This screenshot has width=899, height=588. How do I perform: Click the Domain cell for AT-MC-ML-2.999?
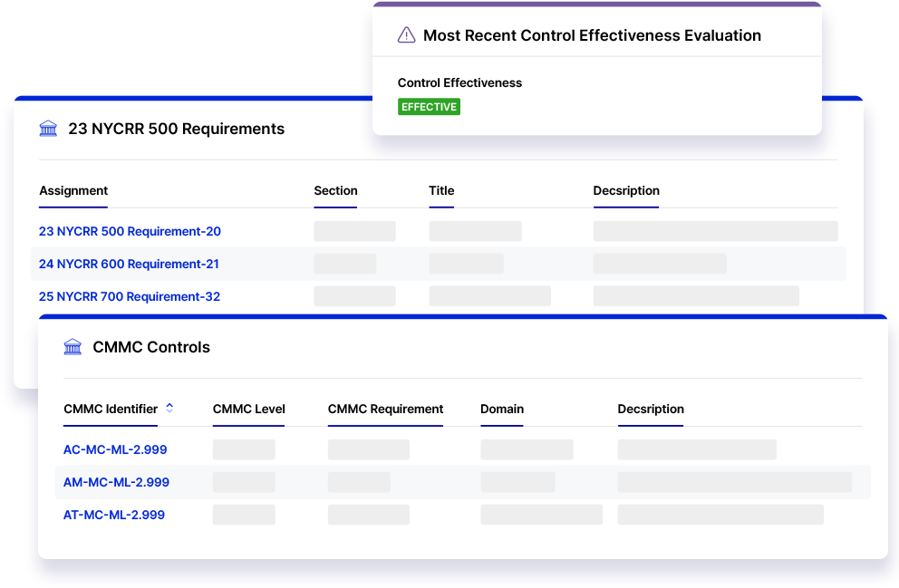click(x=541, y=516)
